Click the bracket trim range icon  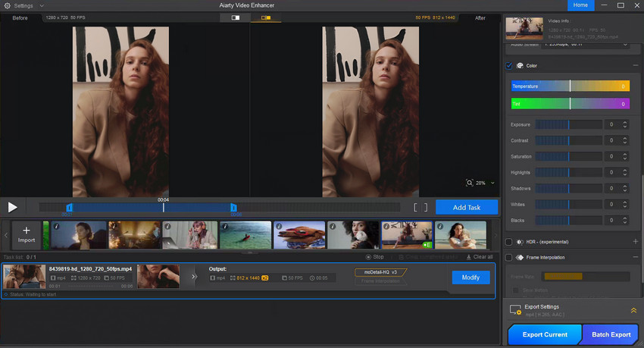pyautogui.click(x=420, y=208)
